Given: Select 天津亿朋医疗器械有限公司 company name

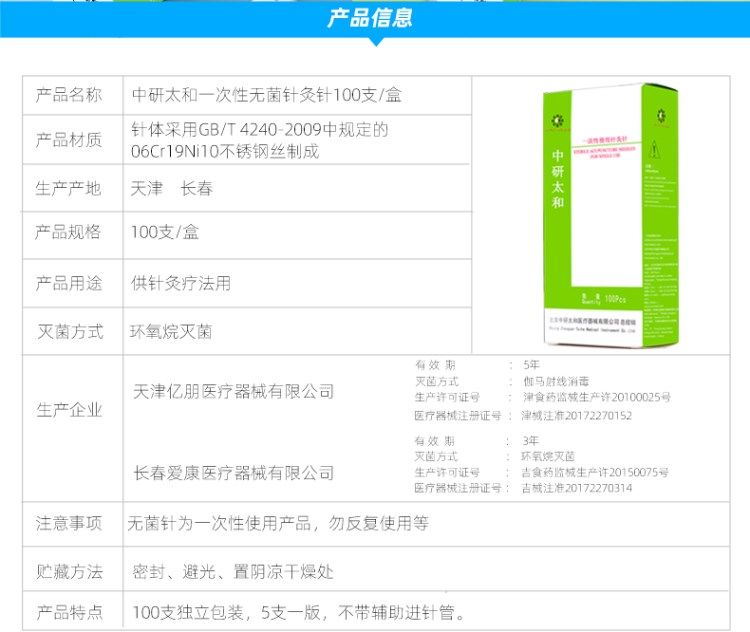Looking at the screenshot, I should click(x=233, y=392).
